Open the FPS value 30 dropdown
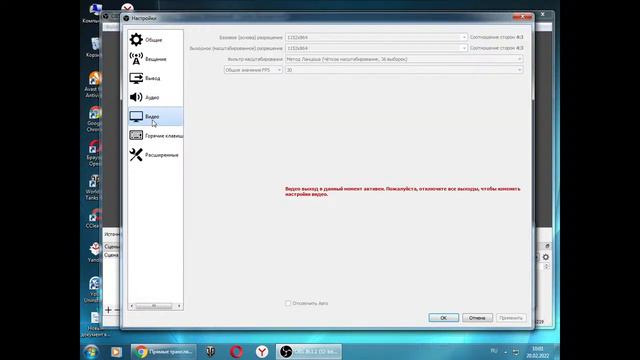Screen dimensions: 640x360 click(404, 70)
